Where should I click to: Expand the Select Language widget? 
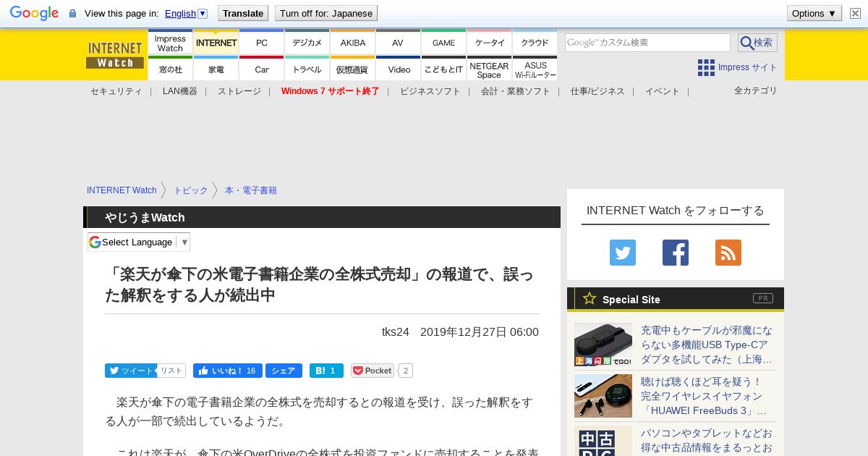pyautogui.click(x=139, y=242)
